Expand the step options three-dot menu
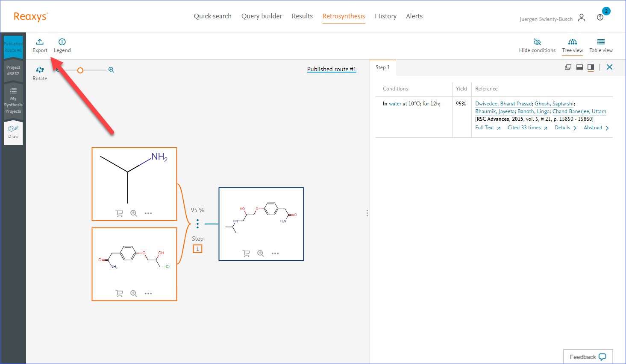 tap(197, 224)
